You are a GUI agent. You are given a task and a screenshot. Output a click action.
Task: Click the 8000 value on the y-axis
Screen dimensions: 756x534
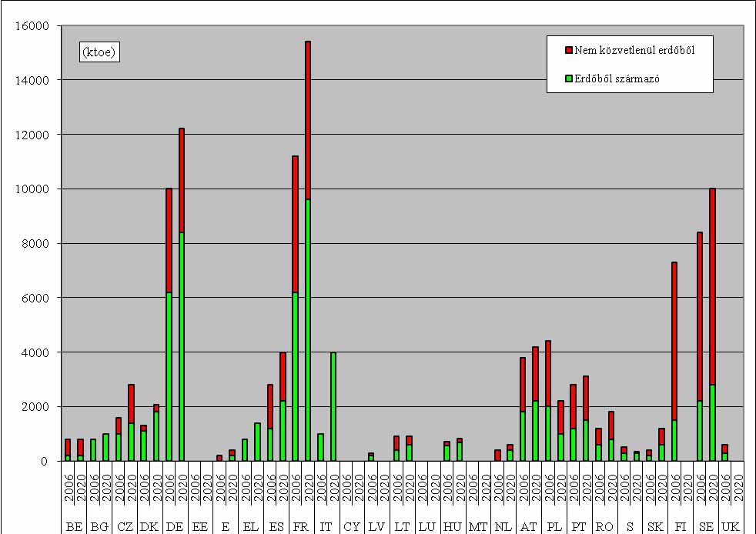click(x=35, y=244)
